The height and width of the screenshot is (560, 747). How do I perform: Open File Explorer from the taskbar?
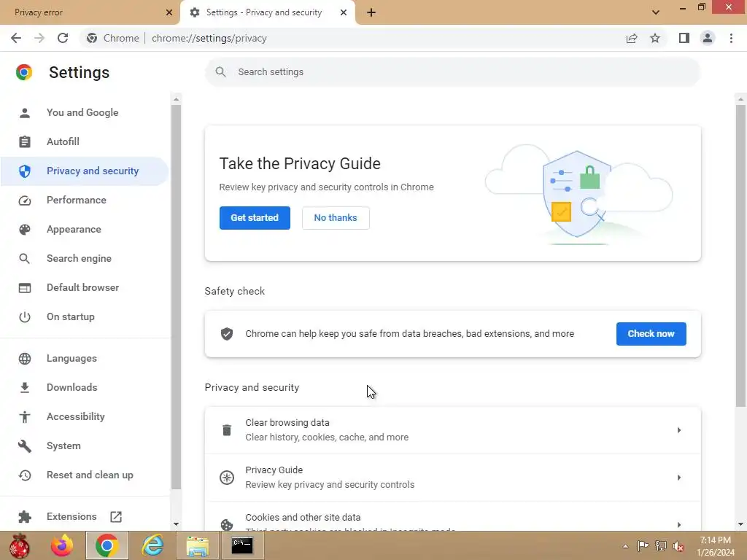[x=197, y=545]
